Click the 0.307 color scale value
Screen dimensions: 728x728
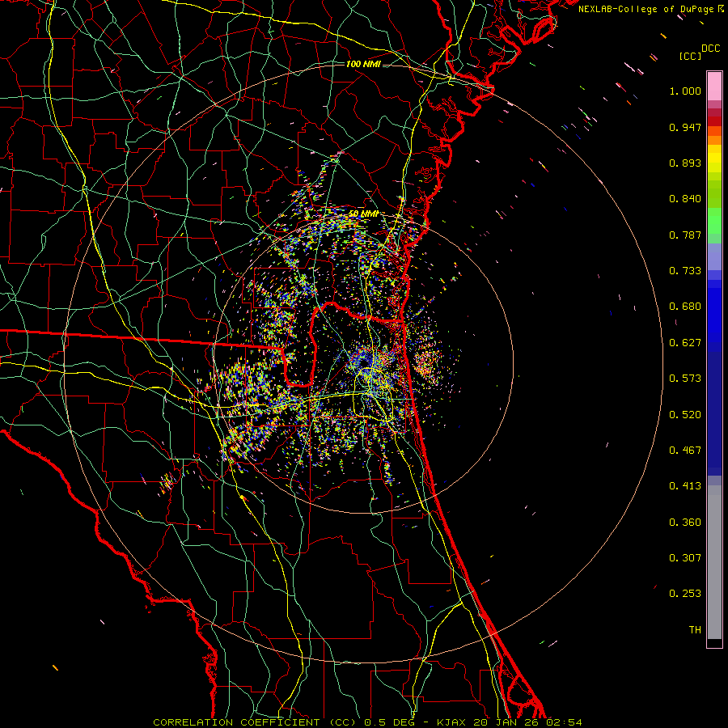tap(685, 558)
